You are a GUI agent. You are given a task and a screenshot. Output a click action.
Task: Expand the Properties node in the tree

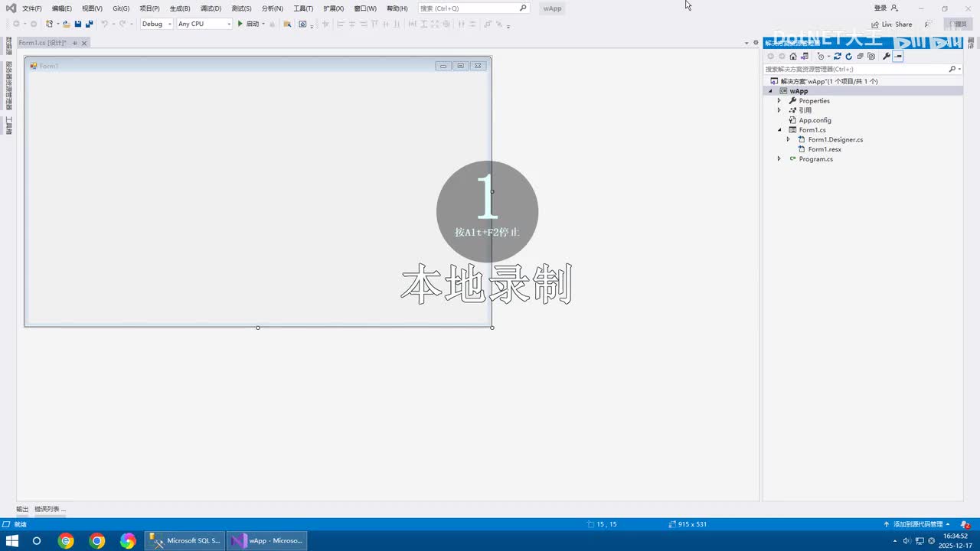pos(779,101)
